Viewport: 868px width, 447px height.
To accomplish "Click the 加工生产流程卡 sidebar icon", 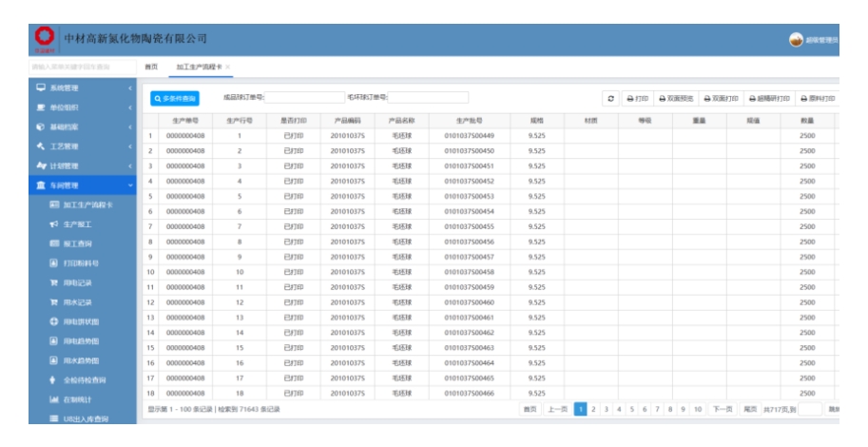I will pos(53,204).
